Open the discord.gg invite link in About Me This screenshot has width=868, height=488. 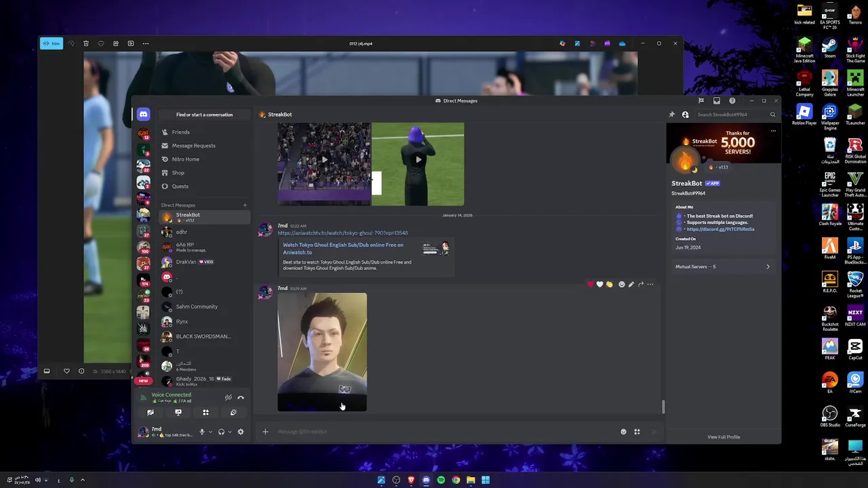720,229
